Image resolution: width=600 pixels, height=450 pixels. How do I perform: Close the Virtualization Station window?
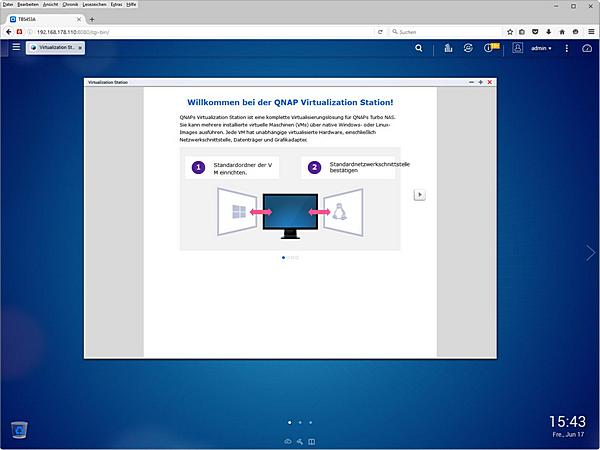490,82
